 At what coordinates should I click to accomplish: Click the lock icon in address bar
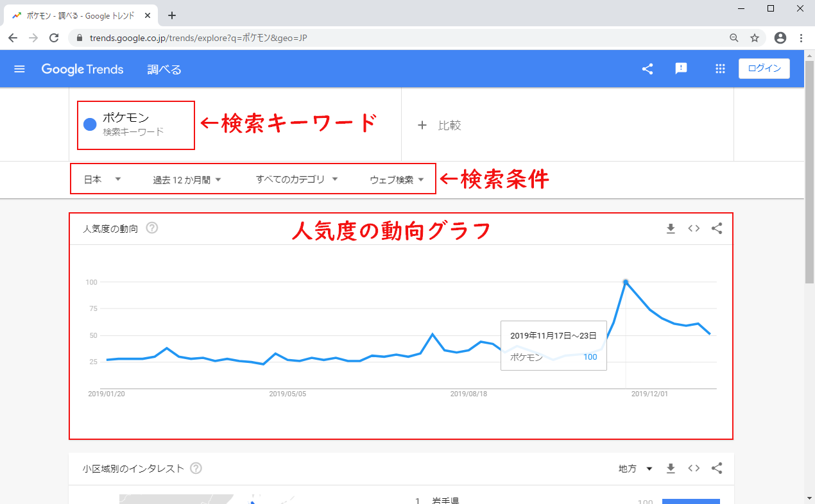[x=80, y=38]
